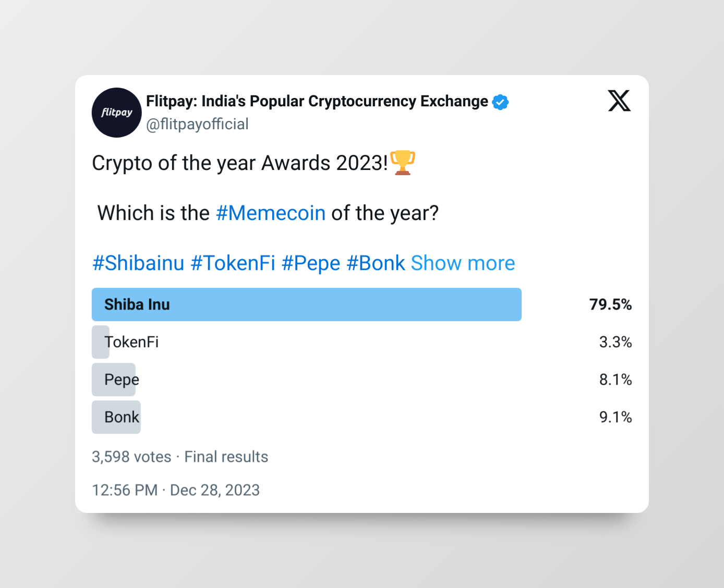Open the #Memecoin hashtag

(271, 213)
